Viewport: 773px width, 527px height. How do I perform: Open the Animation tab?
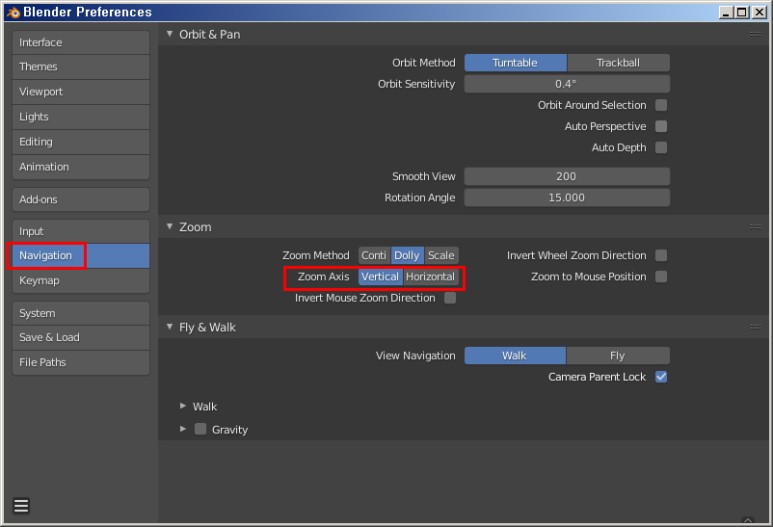(x=81, y=167)
